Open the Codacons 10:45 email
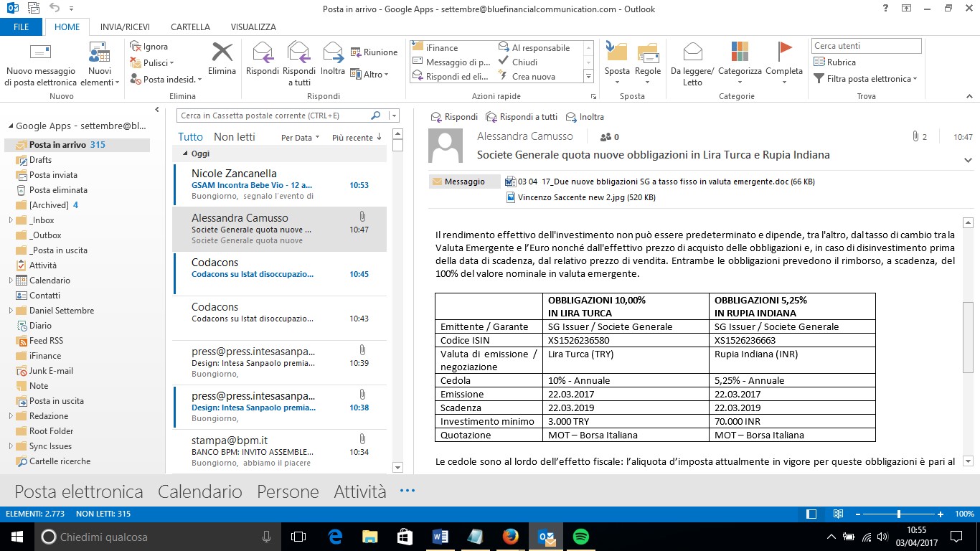The height and width of the screenshot is (551, 980). coord(280,273)
